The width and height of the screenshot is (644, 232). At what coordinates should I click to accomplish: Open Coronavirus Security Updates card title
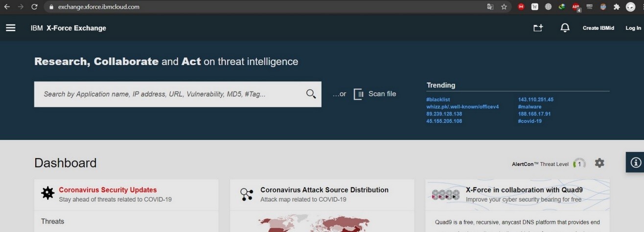pyautogui.click(x=108, y=190)
